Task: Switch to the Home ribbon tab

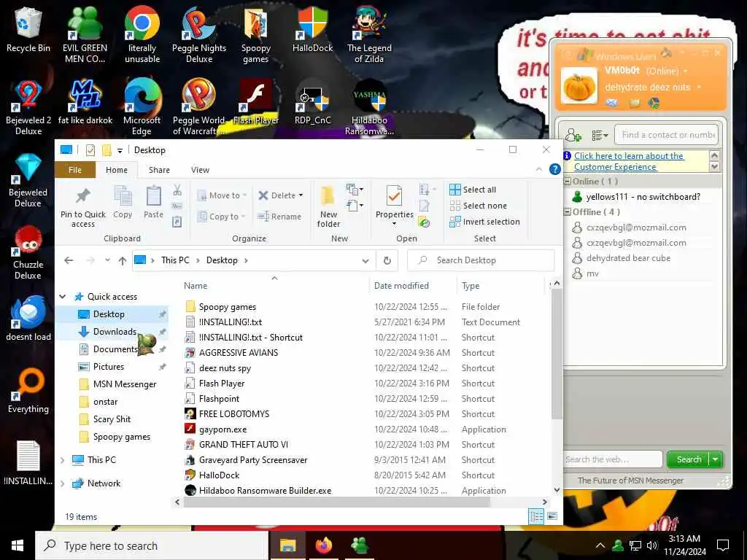Action: coord(117,170)
